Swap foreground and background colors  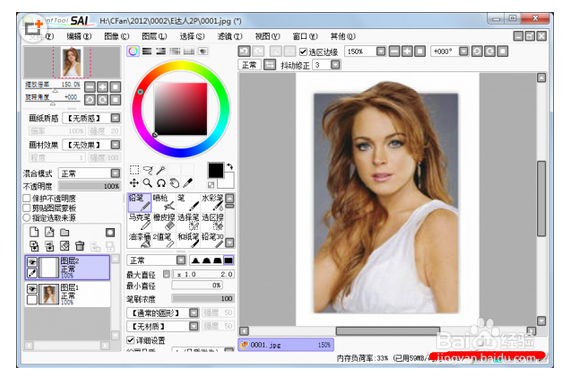pos(229,167)
